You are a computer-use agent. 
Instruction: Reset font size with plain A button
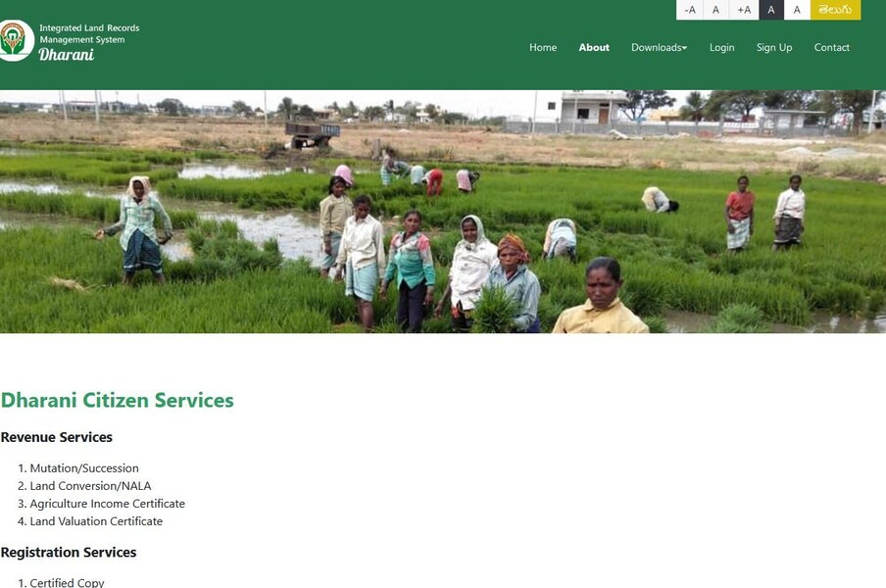[715, 10]
